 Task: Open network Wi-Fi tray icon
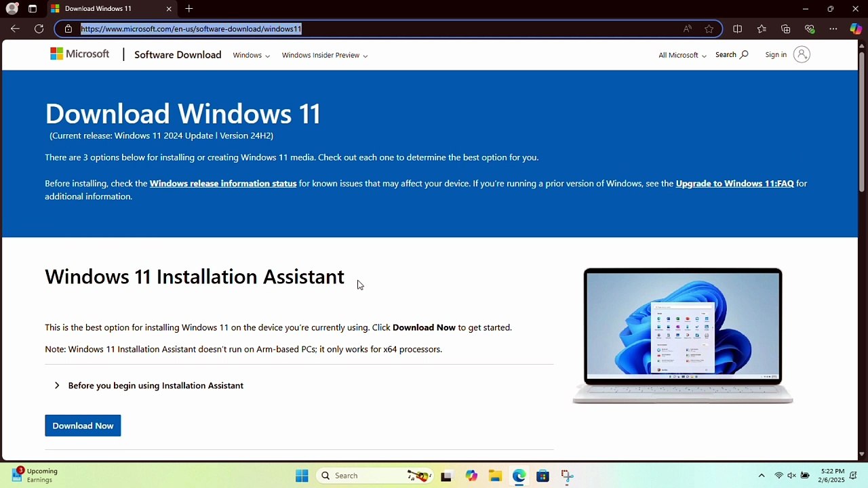pyautogui.click(x=778, y=476)
